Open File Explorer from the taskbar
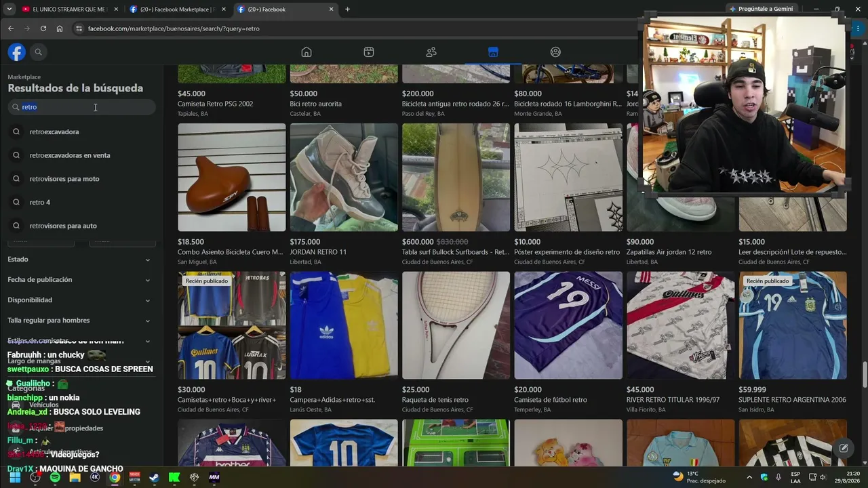This screenshot has width=868, height=488. coord(75,477)
